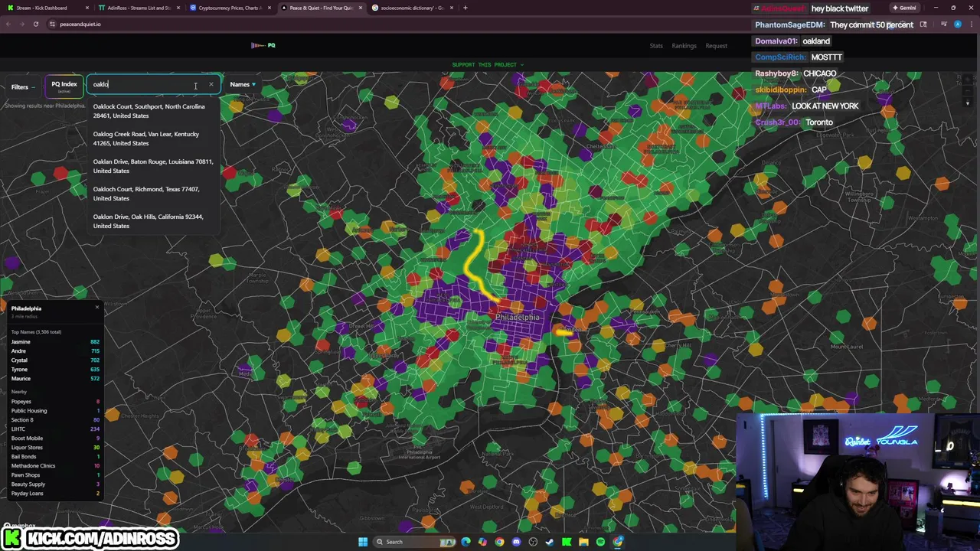Expand the Filters panel

click(x=22, y=86)
